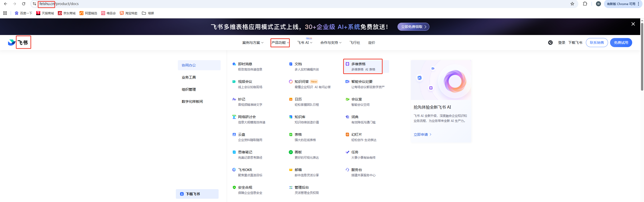Open the browser extensions puzzle icon
The height and width of the screenshot is (202, 644).
tap(585, 4)
